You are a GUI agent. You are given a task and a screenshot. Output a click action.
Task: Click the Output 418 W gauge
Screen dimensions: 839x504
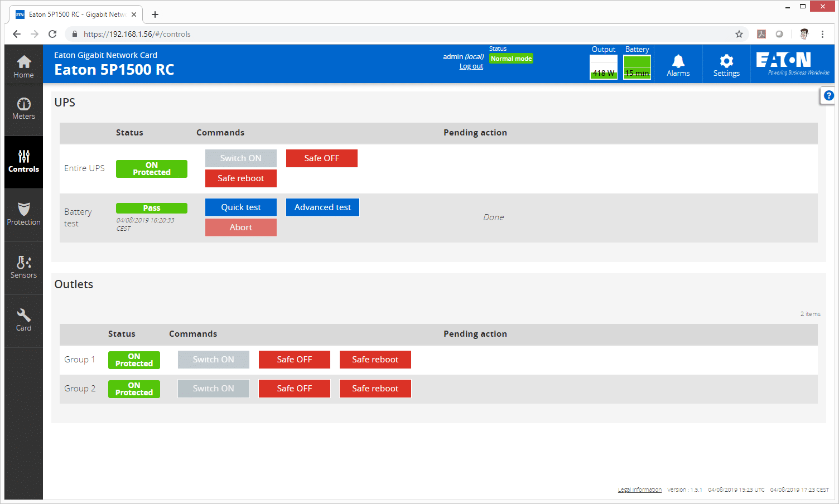coord(604,67)
